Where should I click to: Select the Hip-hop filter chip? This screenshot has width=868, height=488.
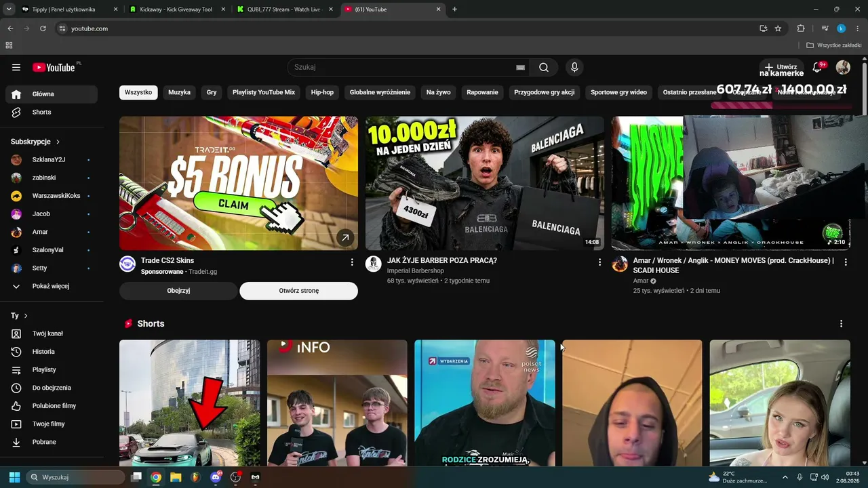pos(323,92)
